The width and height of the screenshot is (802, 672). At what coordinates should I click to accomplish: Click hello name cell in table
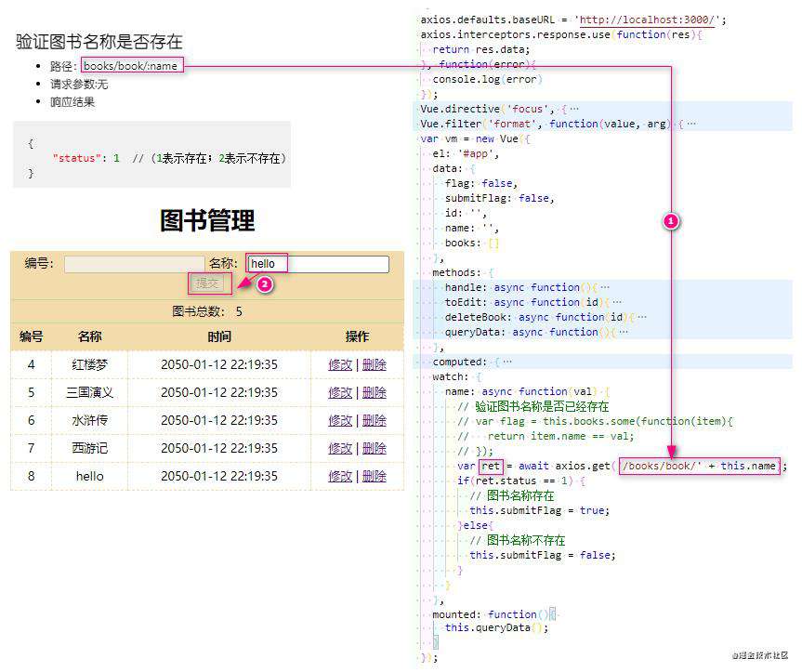pos(89,476)
